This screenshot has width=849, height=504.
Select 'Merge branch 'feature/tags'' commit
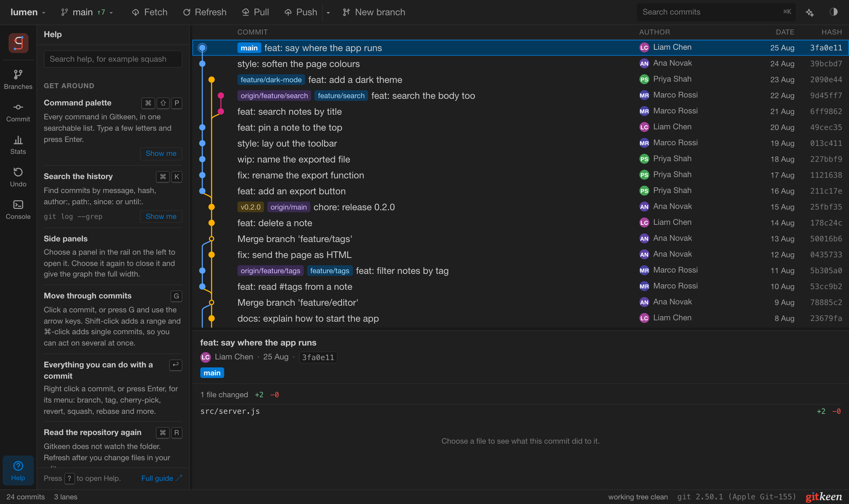point(521,239)
